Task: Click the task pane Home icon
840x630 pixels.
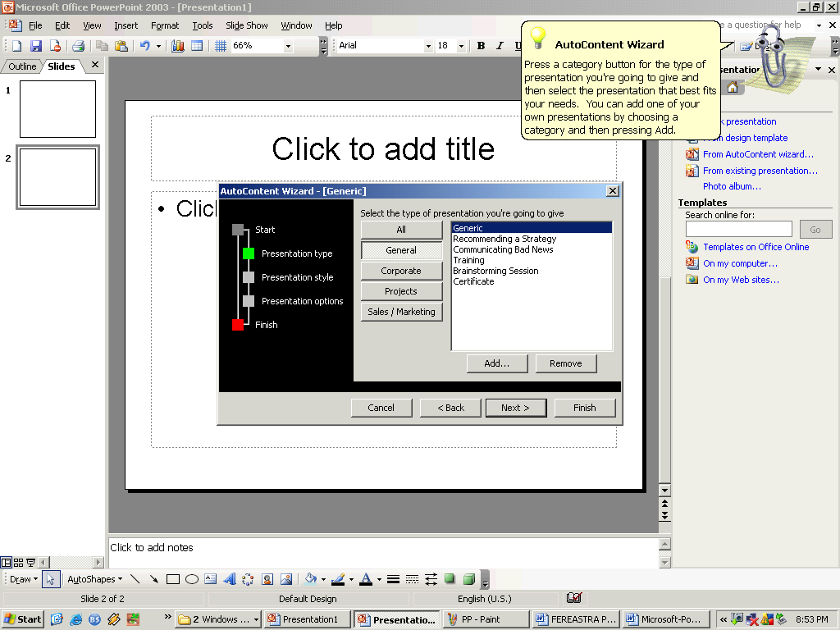Action: point(733,87)
